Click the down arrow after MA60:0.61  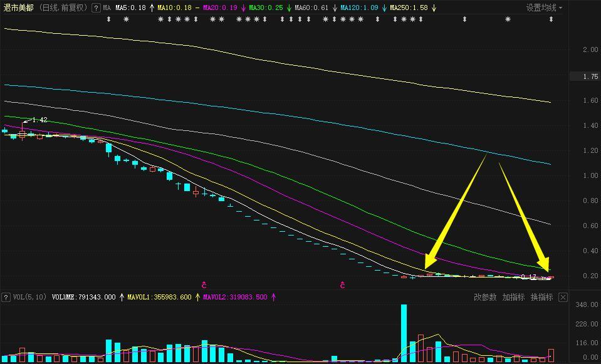click(x=335, y=8)
